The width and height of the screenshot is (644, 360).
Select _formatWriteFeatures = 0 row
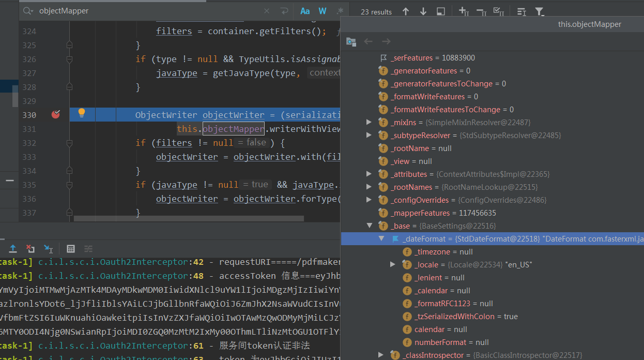pos(493,97)
